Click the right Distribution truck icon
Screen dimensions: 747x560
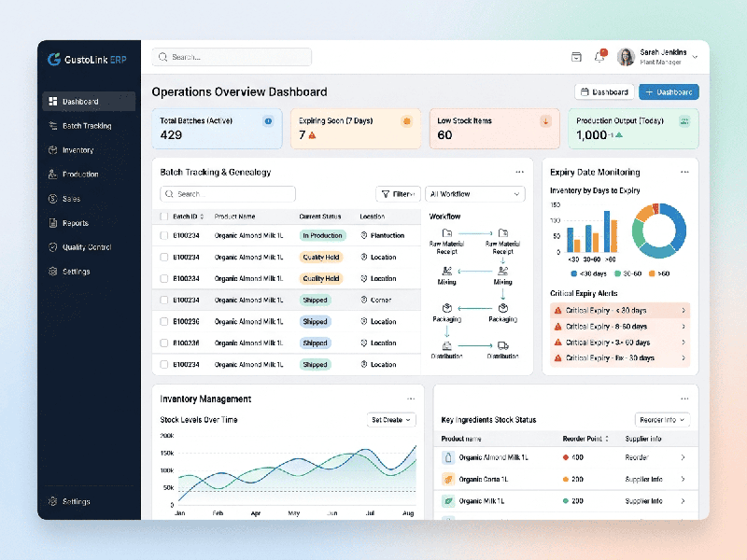click(x=503, y=345)
